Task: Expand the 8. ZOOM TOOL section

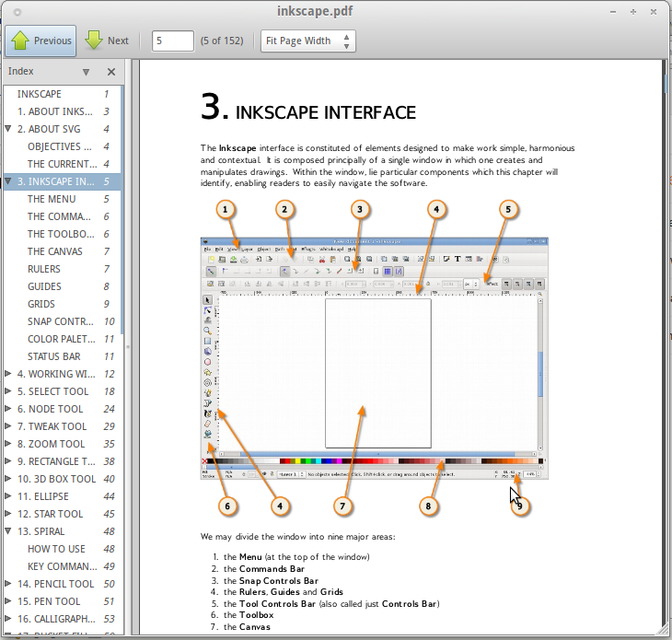Action: (8, 444)
